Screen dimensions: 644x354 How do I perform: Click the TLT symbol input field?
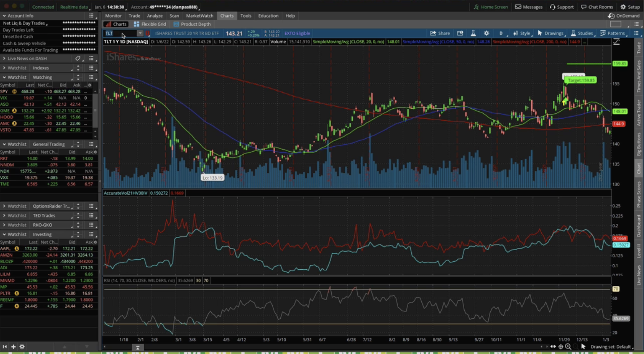click(x=120, y=33)
